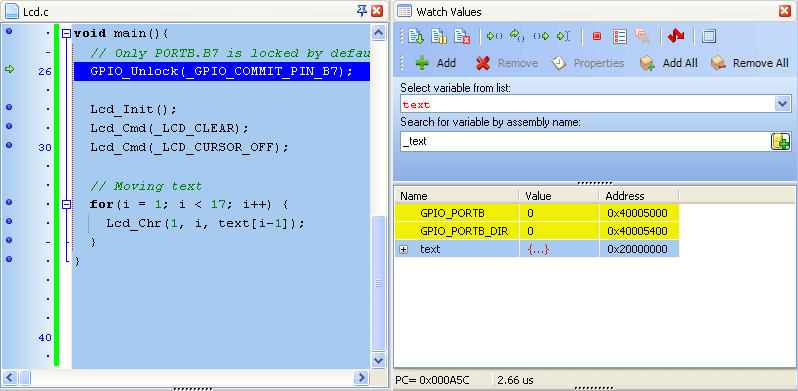Screen dimensions: 798x391
Task: Click the red Toggle Breakpoint icon
Action: coord(597,36)
